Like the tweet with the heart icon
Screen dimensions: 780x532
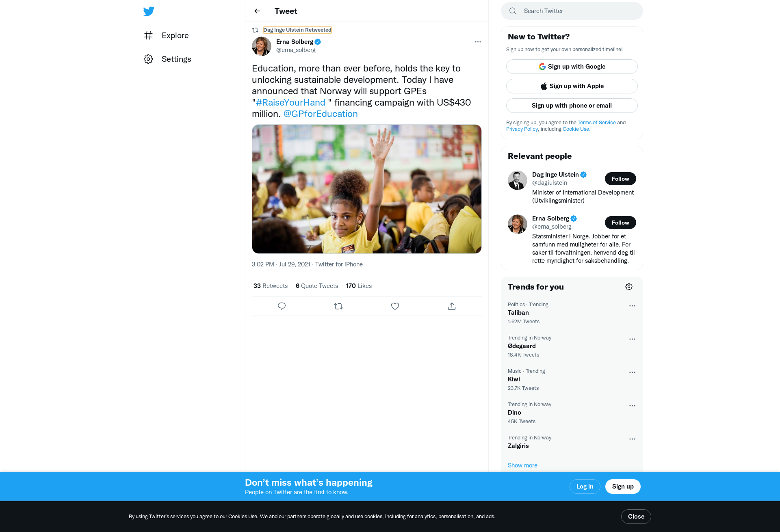(x=395, y=306)
